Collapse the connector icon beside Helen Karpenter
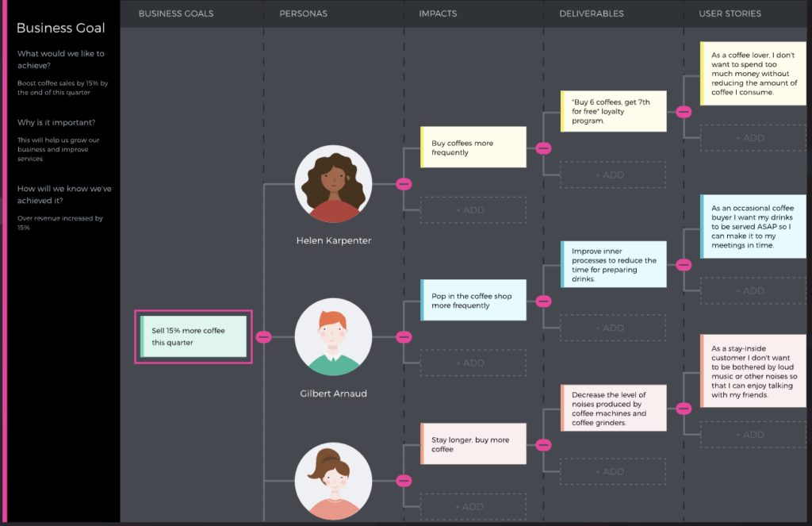 tap(404, 183)
